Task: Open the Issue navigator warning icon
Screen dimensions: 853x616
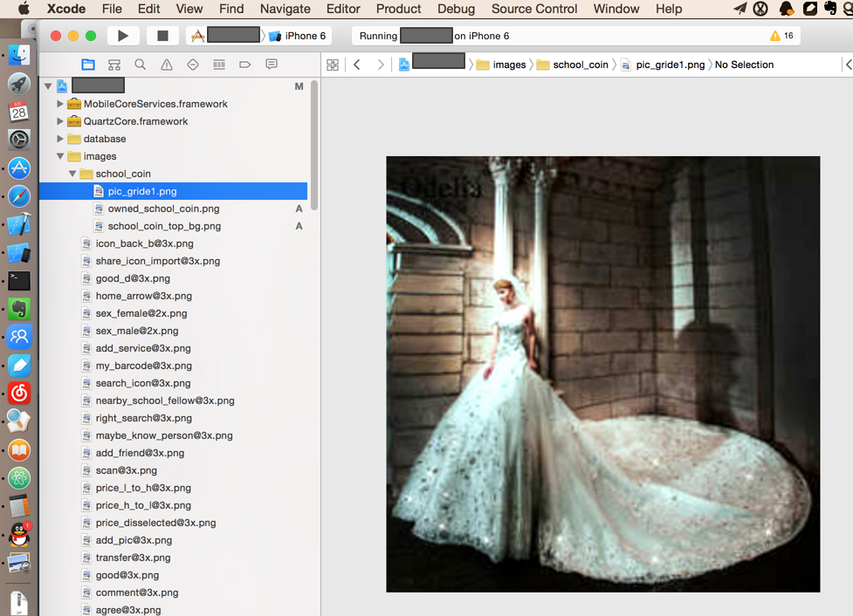Action: point(167,65)
